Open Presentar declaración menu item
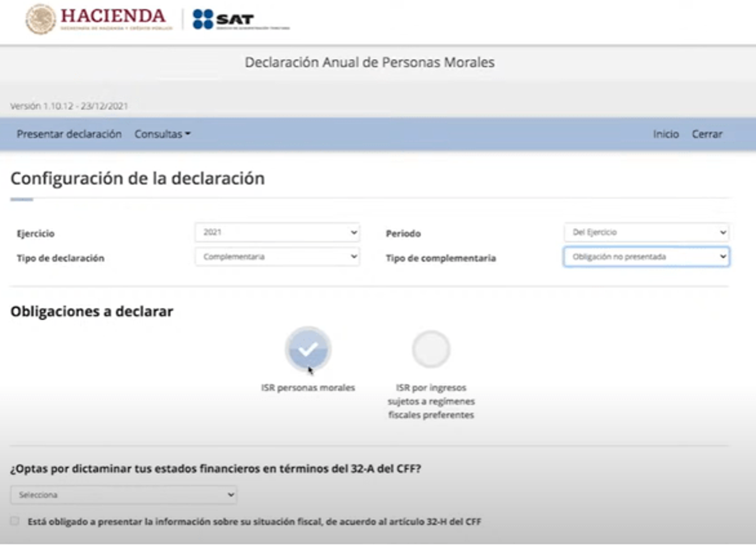This screenshot has height=548, width=756. 69,134
